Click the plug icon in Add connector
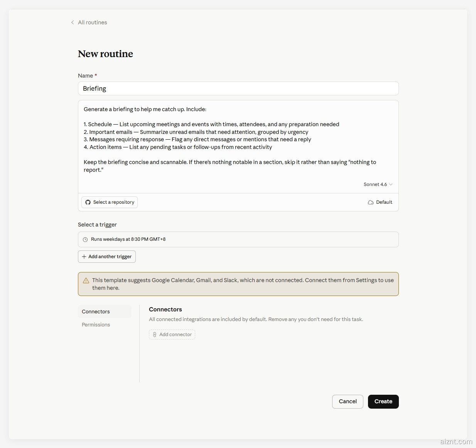 tap(155, 335)
